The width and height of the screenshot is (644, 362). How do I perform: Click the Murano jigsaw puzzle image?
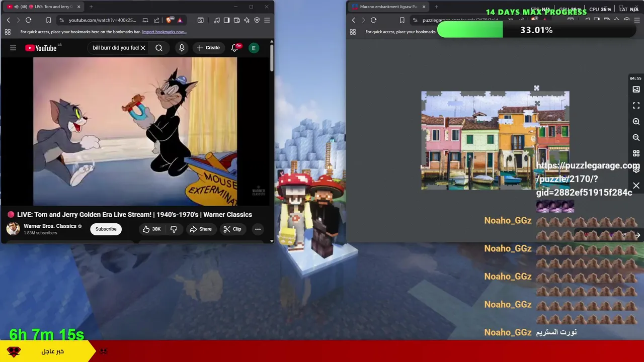click(495, 140)
